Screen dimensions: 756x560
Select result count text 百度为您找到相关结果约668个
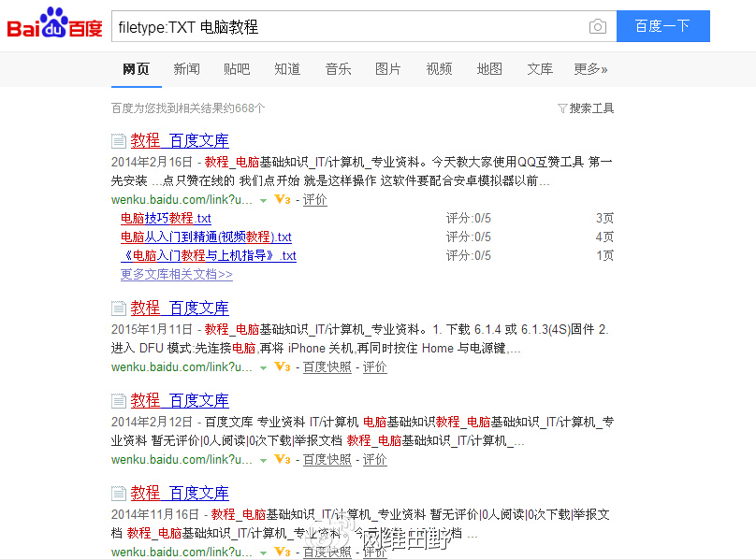(x=188, y=108)
